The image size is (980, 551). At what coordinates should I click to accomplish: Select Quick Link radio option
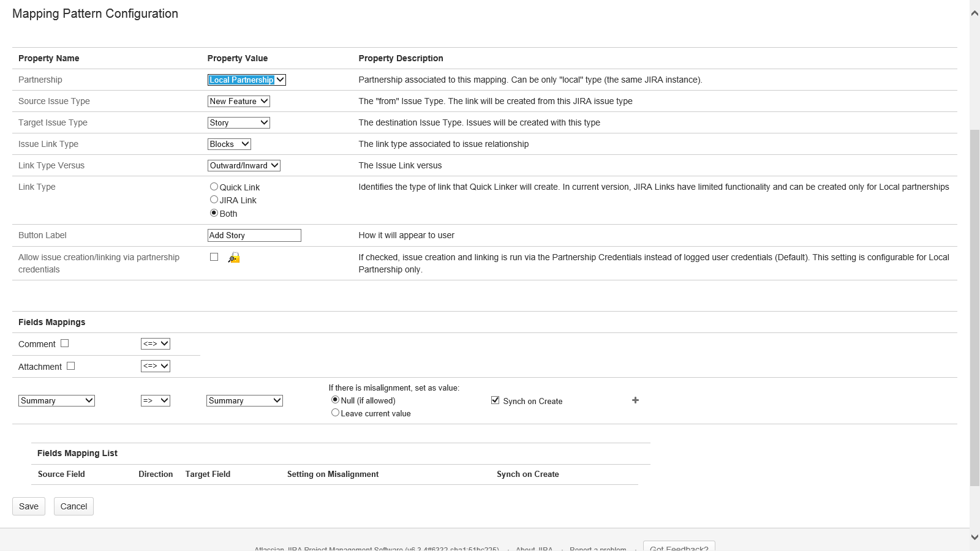coord(214,187)
